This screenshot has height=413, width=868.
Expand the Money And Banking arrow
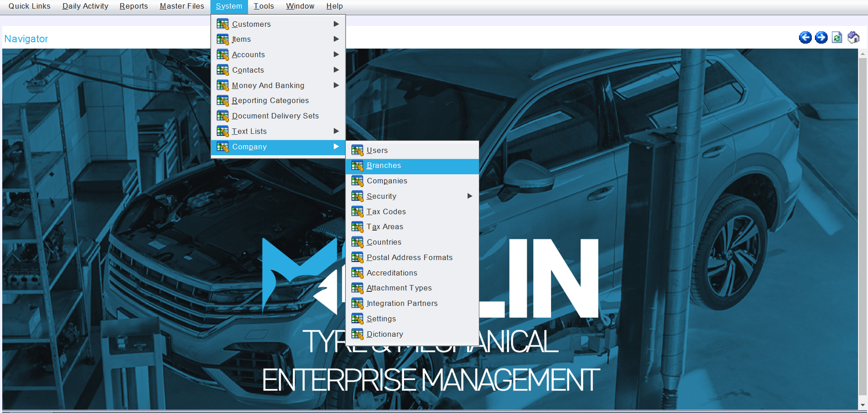point(336,85)
